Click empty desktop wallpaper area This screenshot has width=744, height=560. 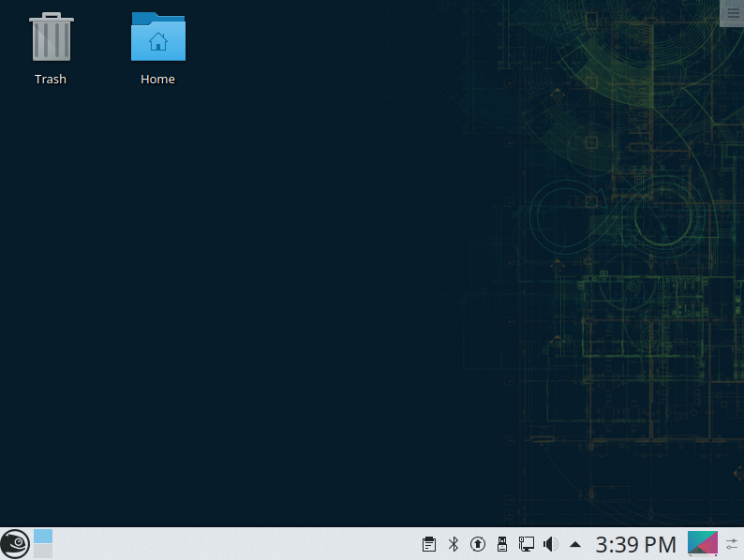pos(281,281)
